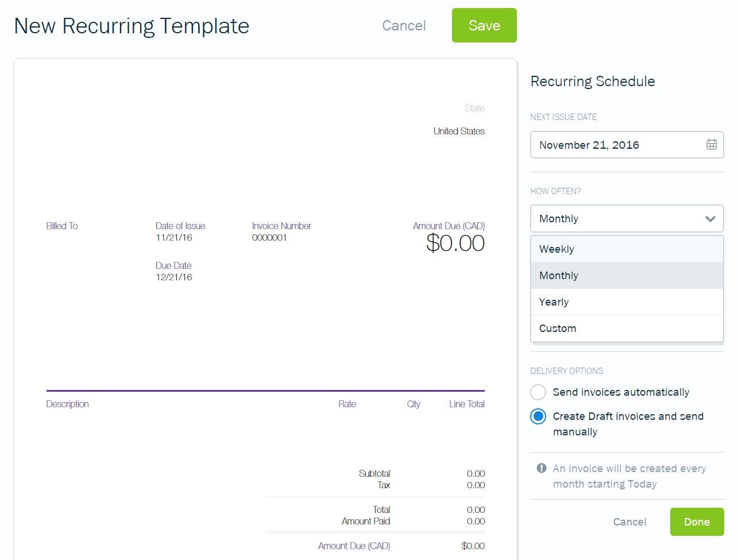
Task: Choose Custom recurrence frequency
Action: (557, 328)
